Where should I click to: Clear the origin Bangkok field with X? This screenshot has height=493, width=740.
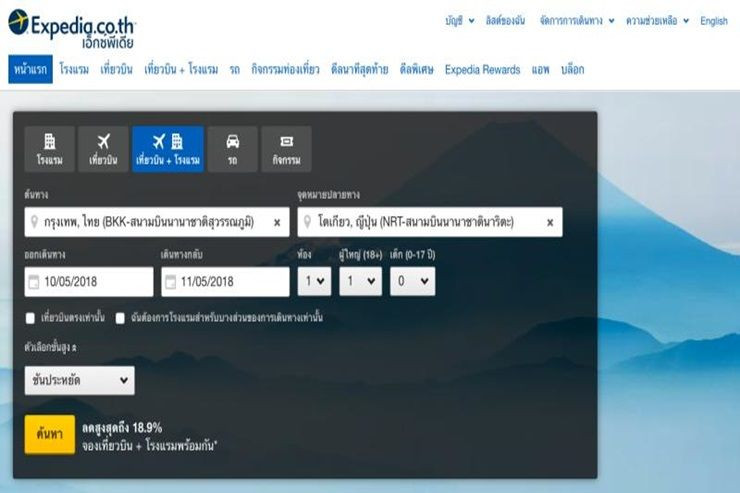pyautogui.click(x=277, y=223)
